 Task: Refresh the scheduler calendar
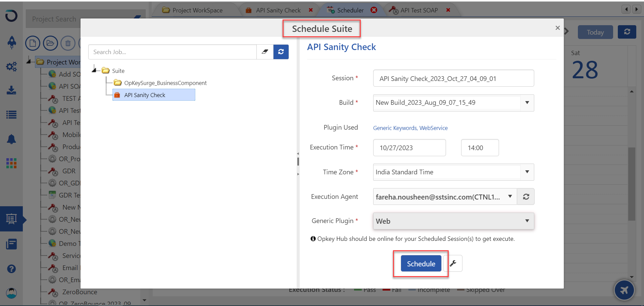point(627,32)
